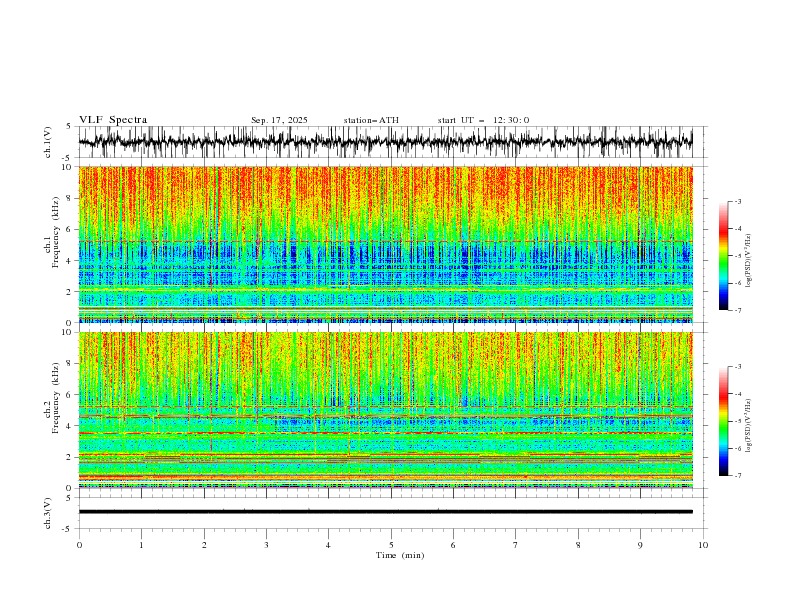Viewport: 792px width, 612px height.
Task: Click the "-4" tick on ch.2 colorbar
Action: (738, 394)
